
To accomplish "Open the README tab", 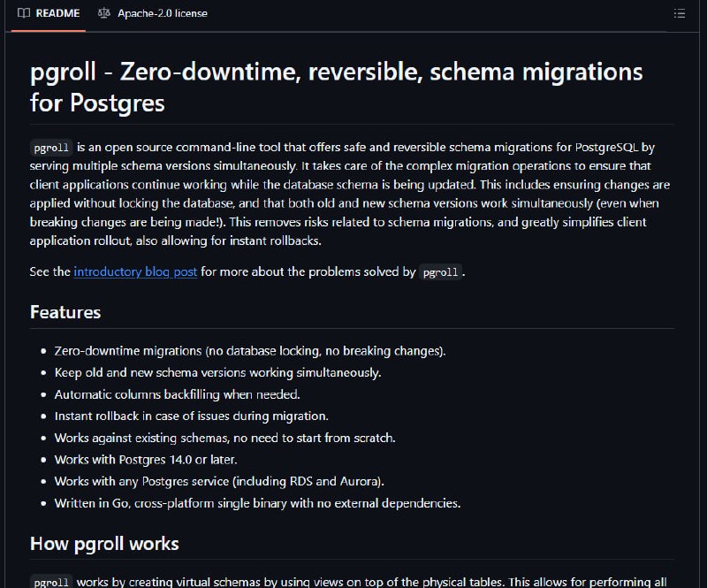I will click(49, 13).
